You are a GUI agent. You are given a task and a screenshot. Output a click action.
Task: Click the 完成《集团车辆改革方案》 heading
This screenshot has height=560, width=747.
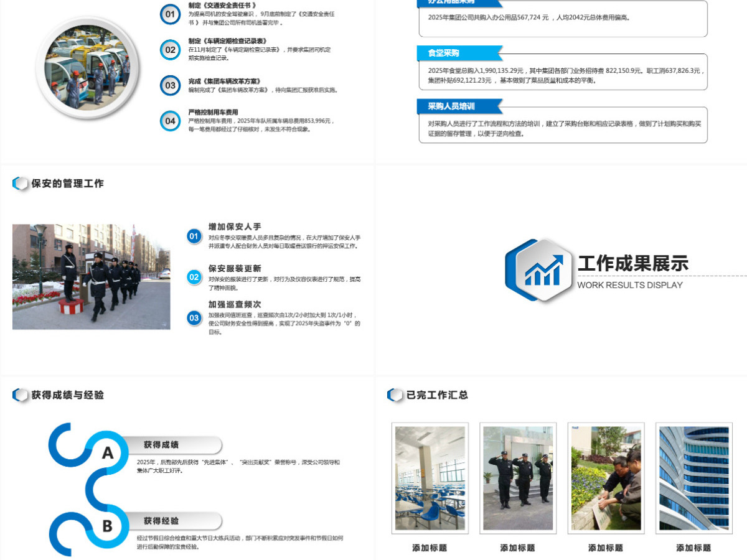pos(224,82)
